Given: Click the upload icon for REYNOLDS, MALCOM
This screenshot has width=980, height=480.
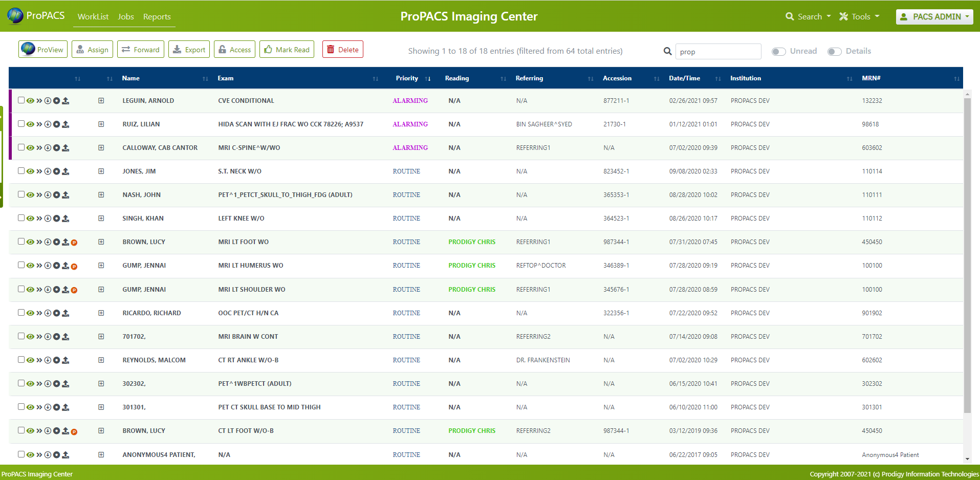Looking at the screenshot, I should coord(66,360).
